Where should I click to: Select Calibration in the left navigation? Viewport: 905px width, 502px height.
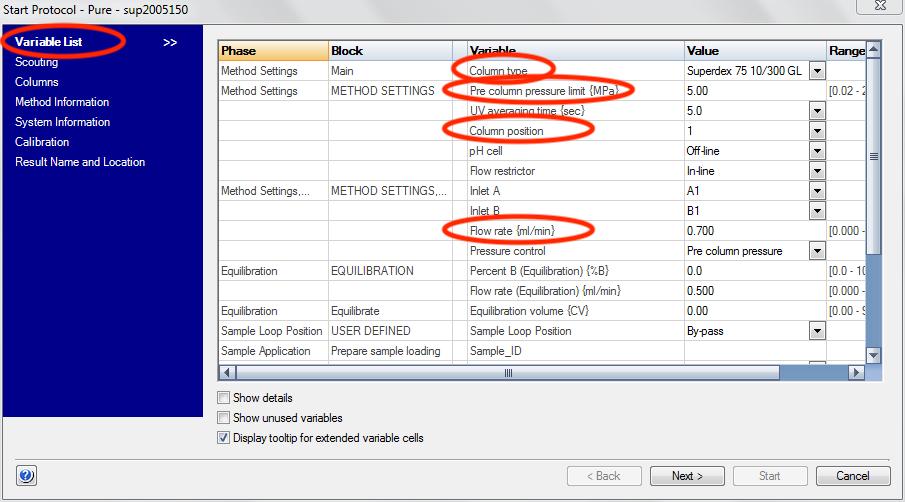(42, 142)
